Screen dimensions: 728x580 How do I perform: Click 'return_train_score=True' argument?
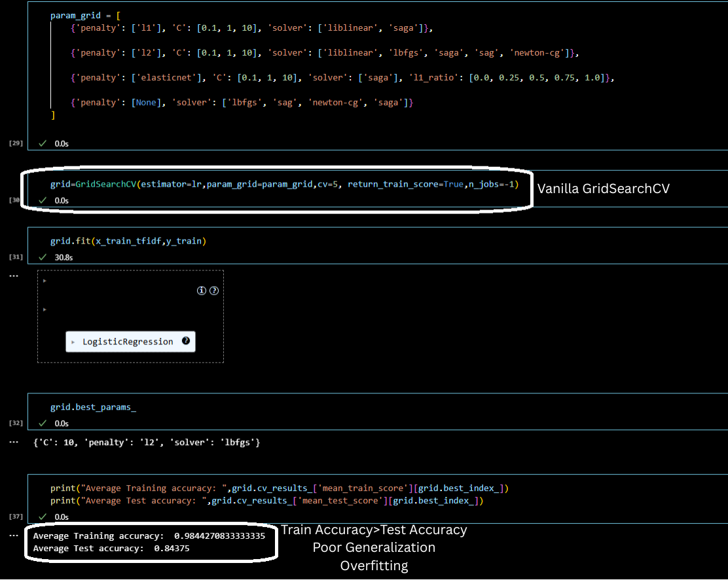click(405, 185)
